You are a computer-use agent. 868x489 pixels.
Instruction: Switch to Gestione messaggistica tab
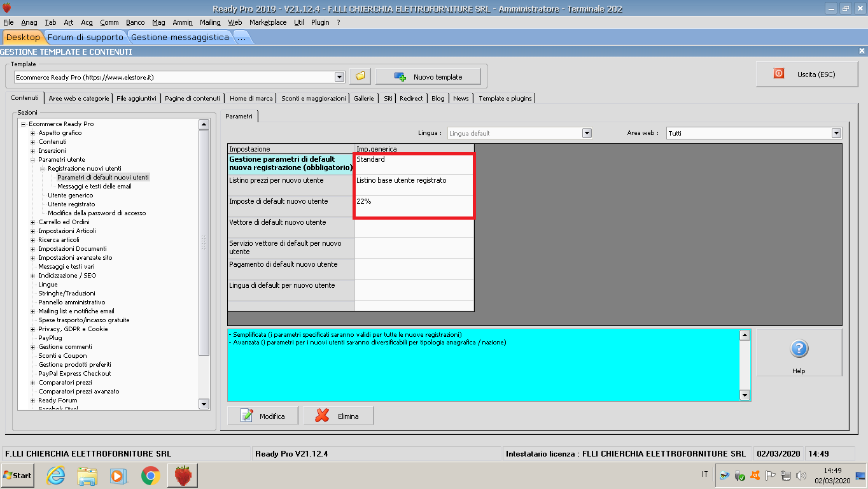coord(180,37)
